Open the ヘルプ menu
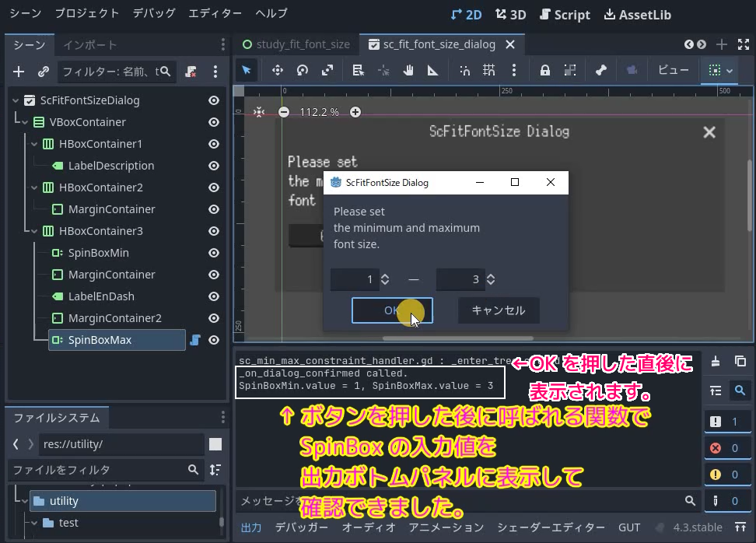The image size is (756, 543). 271,13
